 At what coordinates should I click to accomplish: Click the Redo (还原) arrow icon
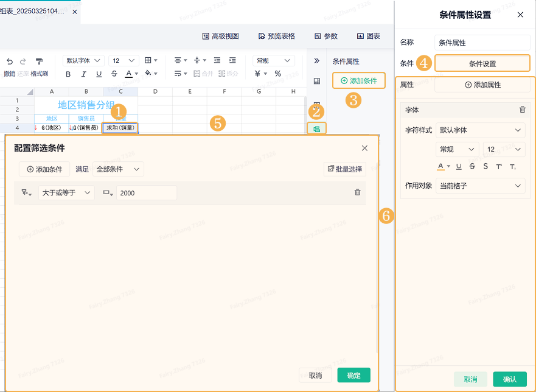23,61
